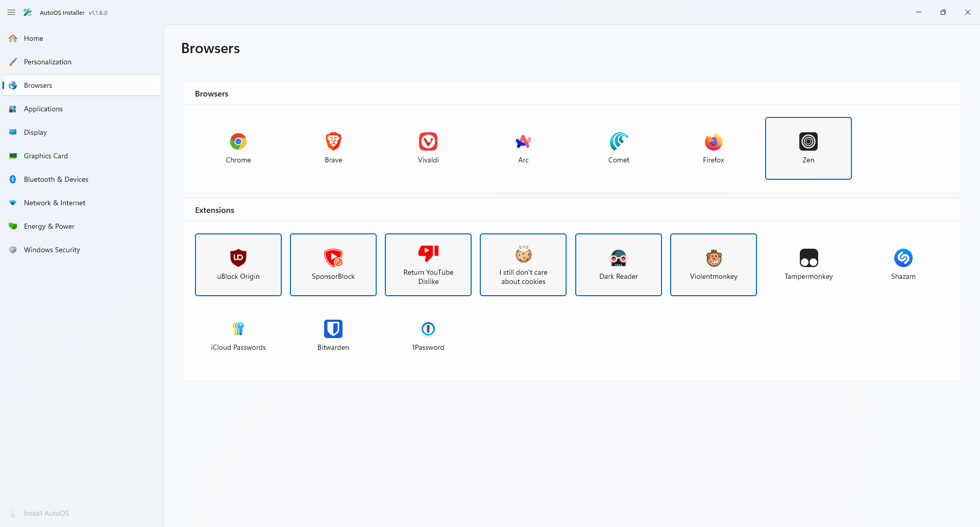This screenshot has width=980, height=527.
Task: Toggle I still don't care about cookies
Action: pyautogui.click(x=523, y=265)
